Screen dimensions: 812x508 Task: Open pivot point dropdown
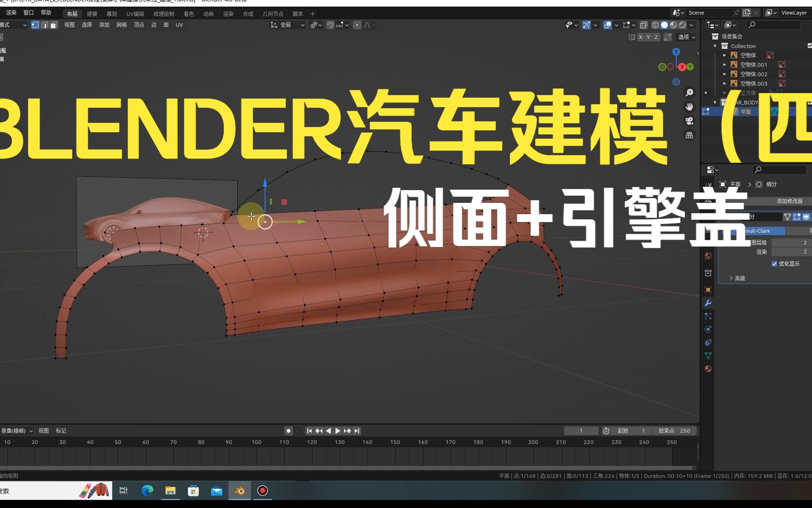pyautogui.click(x=316, y=25)
